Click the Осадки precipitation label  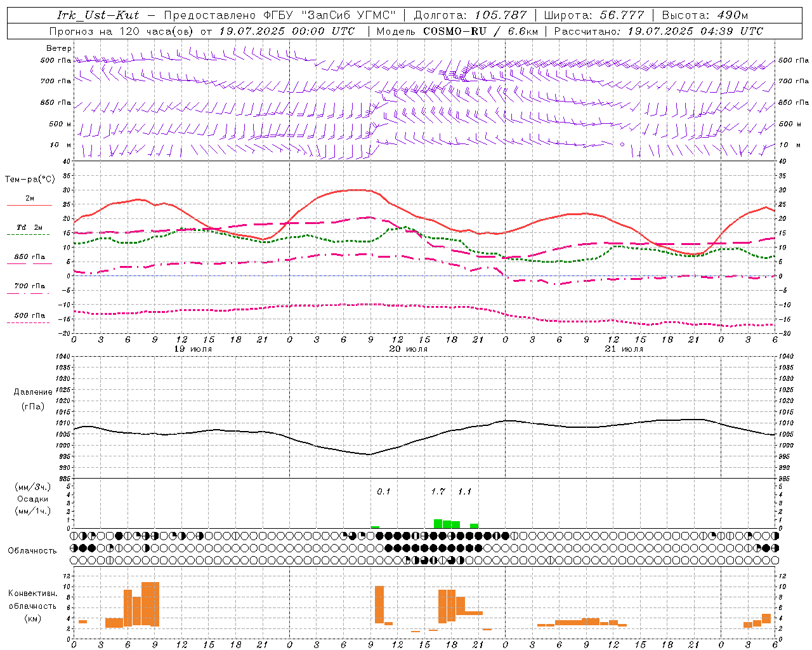pyautogui.click(x=32, y=499)
